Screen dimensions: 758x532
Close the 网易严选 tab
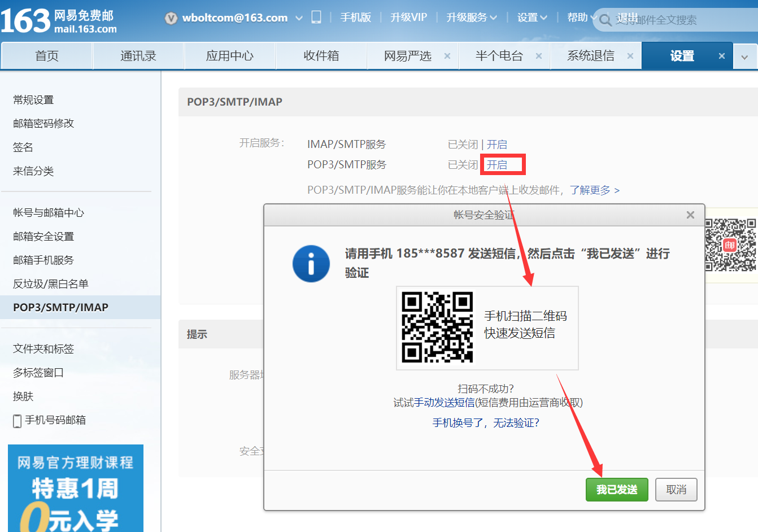(x=447, y=56)
